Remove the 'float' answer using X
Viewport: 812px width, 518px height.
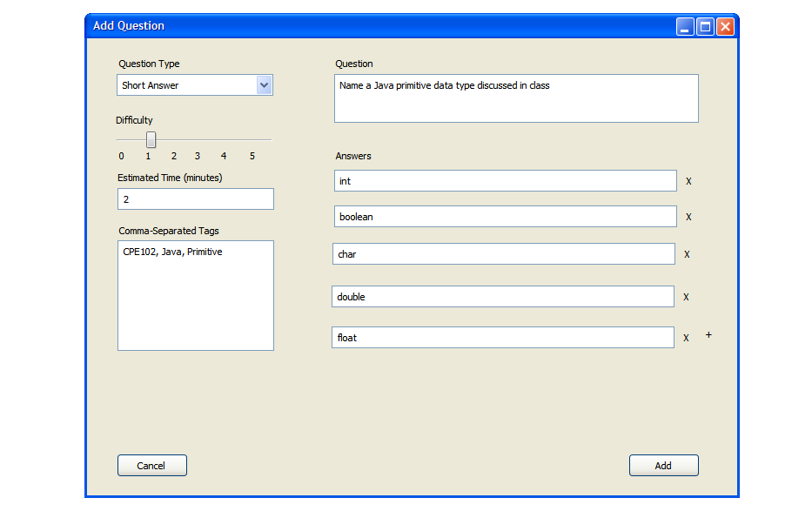click(x=686, y=339)
